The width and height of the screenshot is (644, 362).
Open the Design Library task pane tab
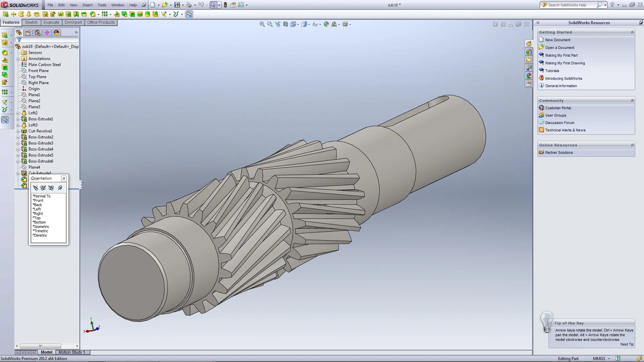529,52
